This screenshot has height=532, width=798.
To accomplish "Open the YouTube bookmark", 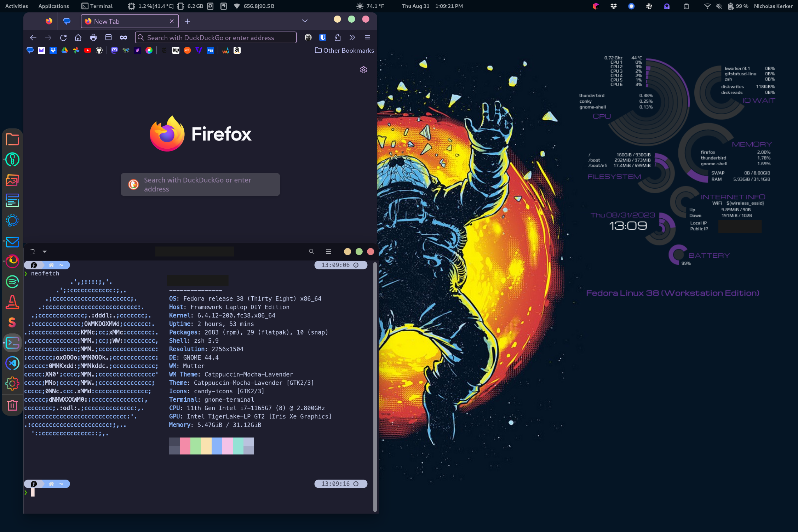I will click(x=88, y=50).
